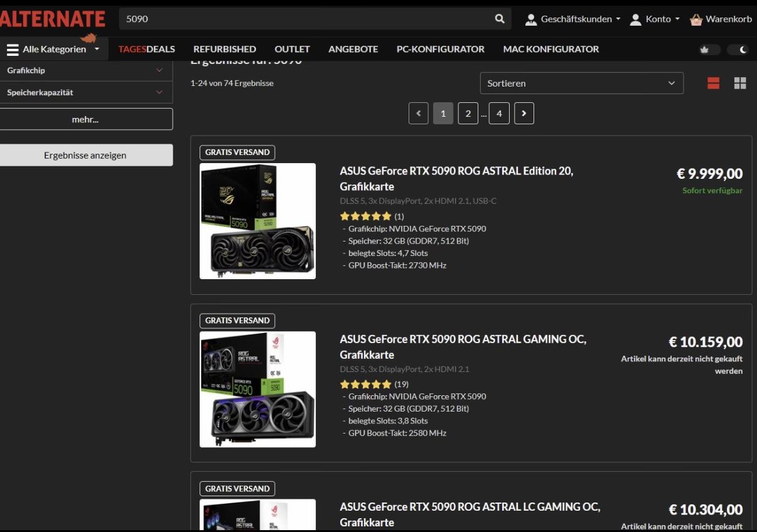Open the ROG ASTRAL GAMING OC product image
The height and width of the screenshot is (532, 757).
[x=257, y=389]
